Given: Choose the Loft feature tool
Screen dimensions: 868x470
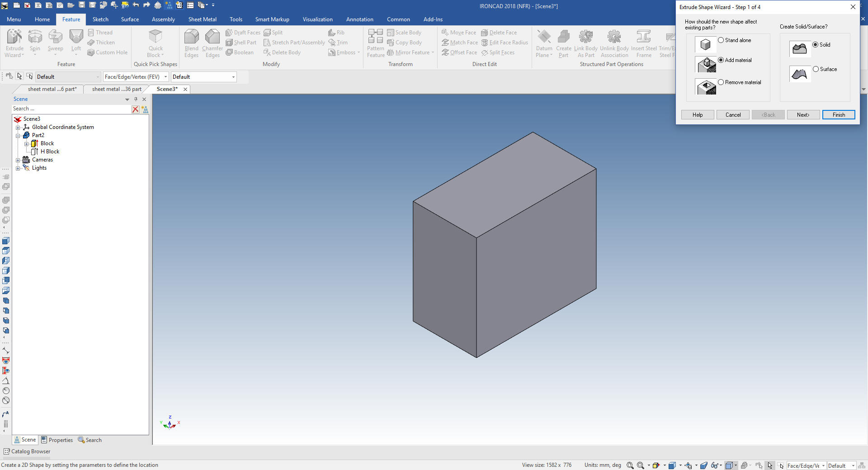Looking at the screenshot, I should point(76,37).
